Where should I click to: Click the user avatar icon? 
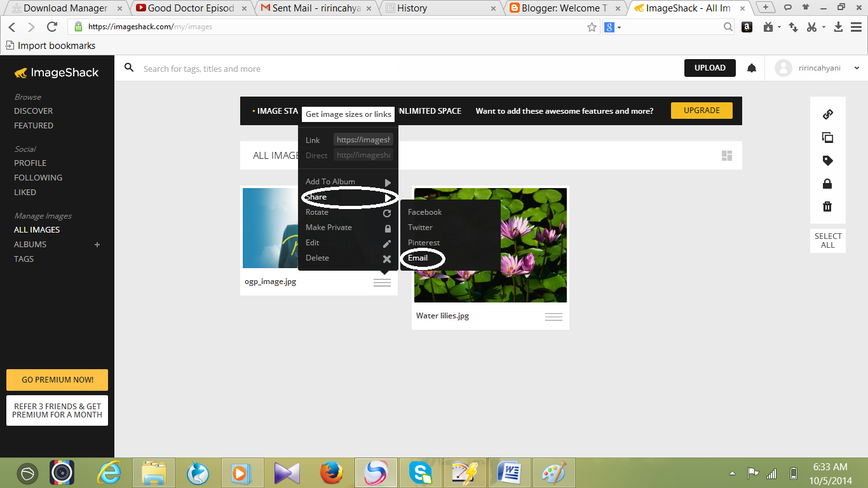783,68
